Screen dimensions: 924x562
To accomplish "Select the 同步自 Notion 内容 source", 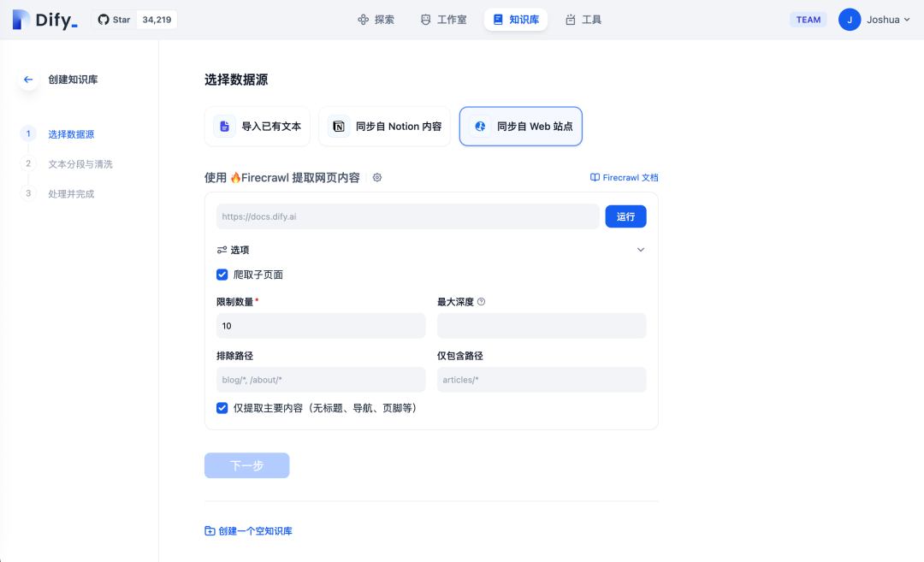I will pos(384,125).
